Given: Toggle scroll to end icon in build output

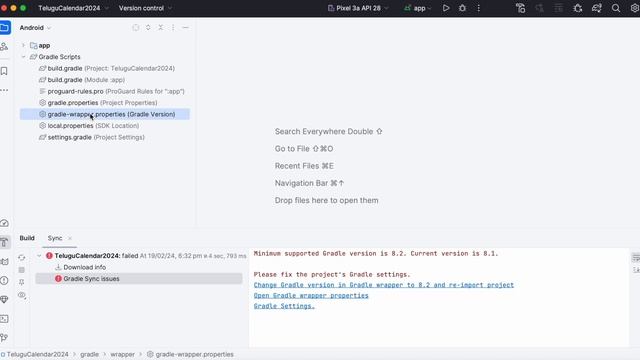Looking at the screenshot, I should tap(636, 270).
